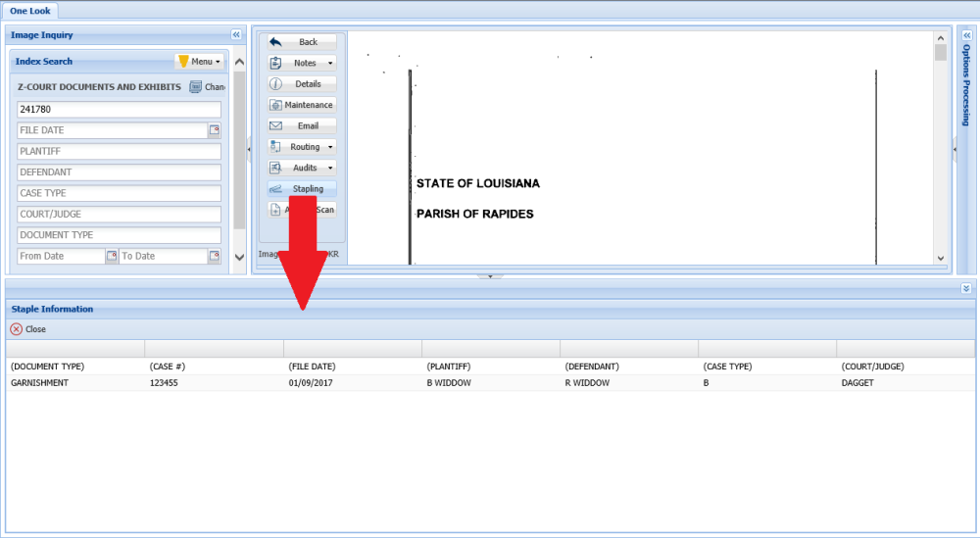Click the Details button

tap(302, 83)
